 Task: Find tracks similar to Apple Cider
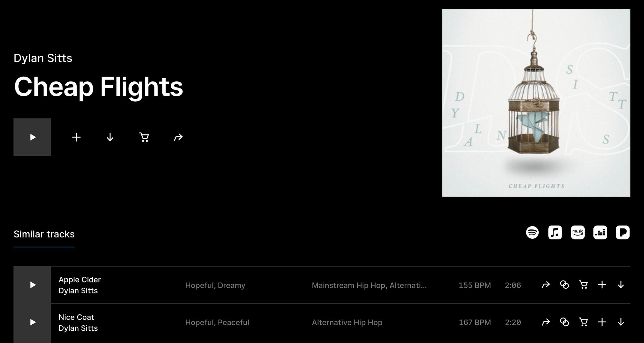coord(564,285)
